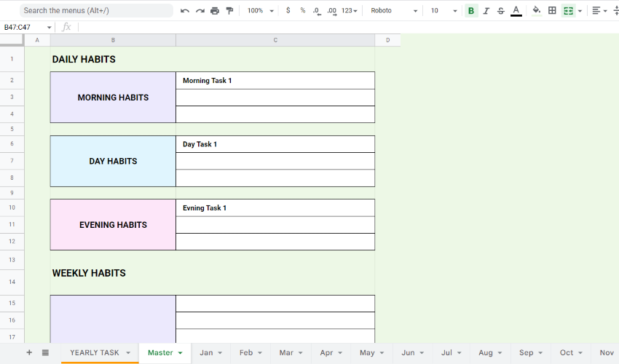Switch to the Feb sheet tab
This screenshot has width=619, height=364.
(246, 352)
